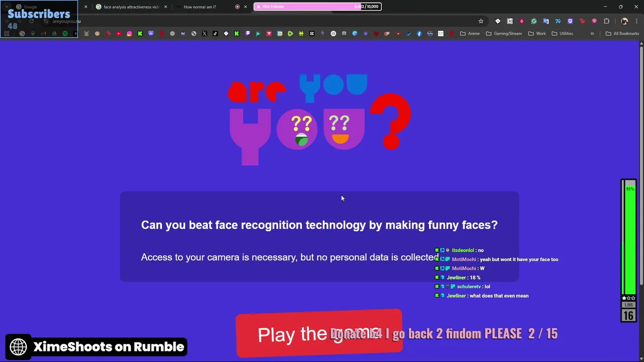This screenshot has width=644, height=362.
Task: Open the PayPal bookmark icon
Action: pyautogui.click(x=408, y=33)
